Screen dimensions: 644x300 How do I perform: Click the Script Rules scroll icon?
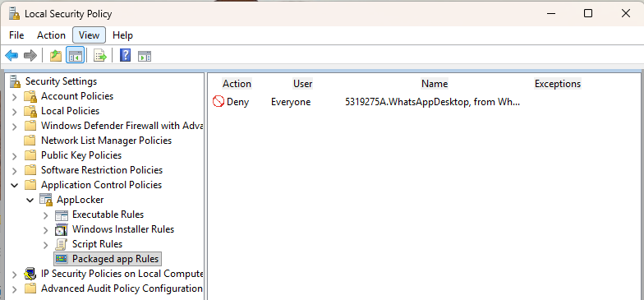coord(61,245)
